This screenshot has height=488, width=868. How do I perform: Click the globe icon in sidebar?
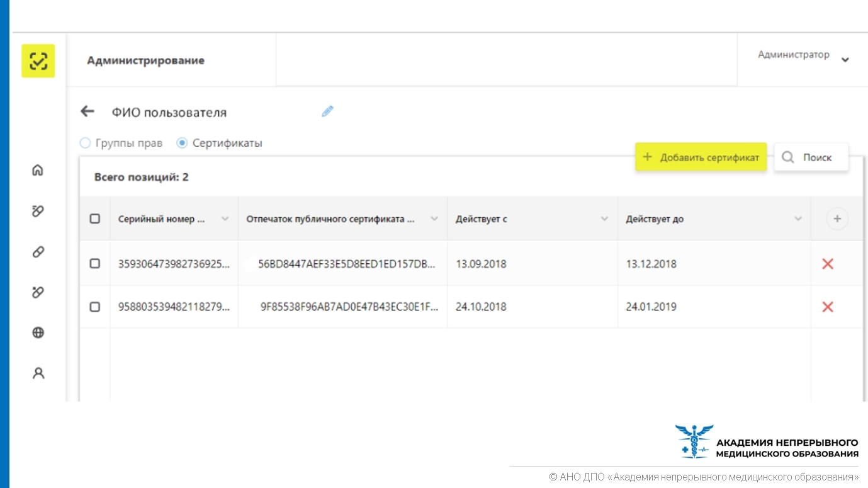[x=38, y=332]
